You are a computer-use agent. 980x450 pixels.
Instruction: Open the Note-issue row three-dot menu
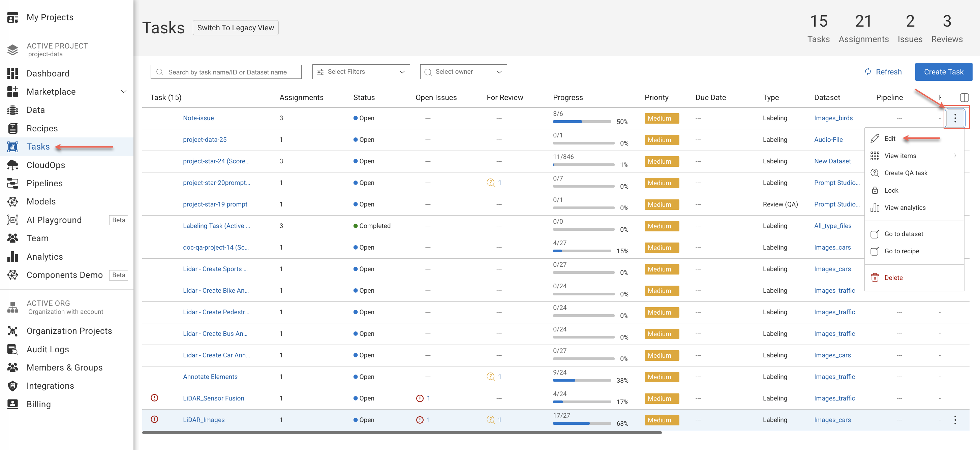(x=955, y=118)
